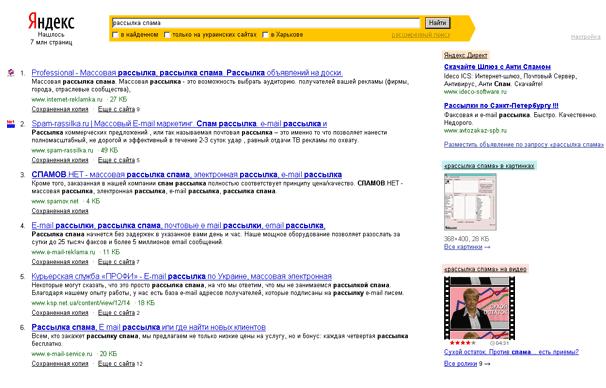Open the Yandex logo homepage link
The width and height of the screenshot is (606, 388).
tap(51, 21)
